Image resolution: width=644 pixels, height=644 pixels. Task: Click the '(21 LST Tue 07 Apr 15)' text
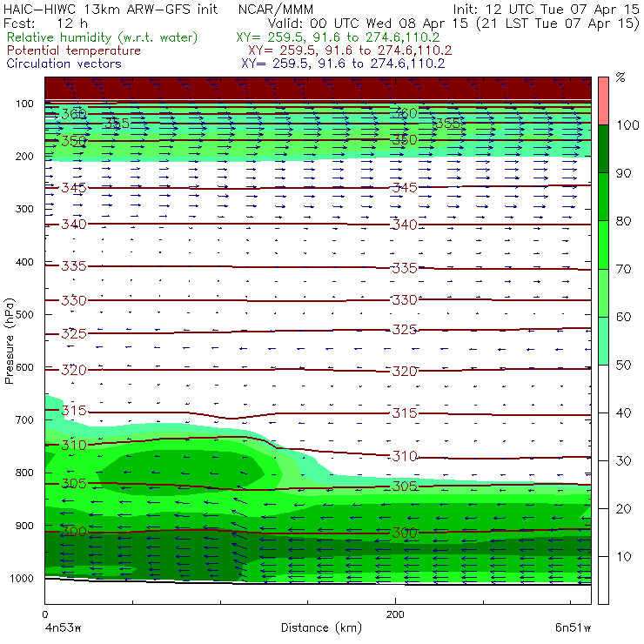558,23
